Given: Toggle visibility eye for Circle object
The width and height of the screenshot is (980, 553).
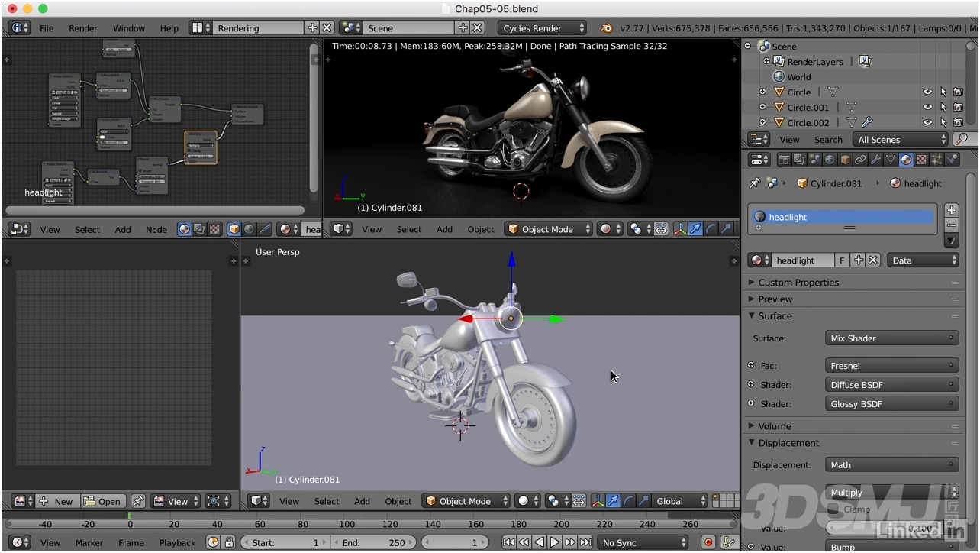Looking at the screenshot, I should coord(927,92).
